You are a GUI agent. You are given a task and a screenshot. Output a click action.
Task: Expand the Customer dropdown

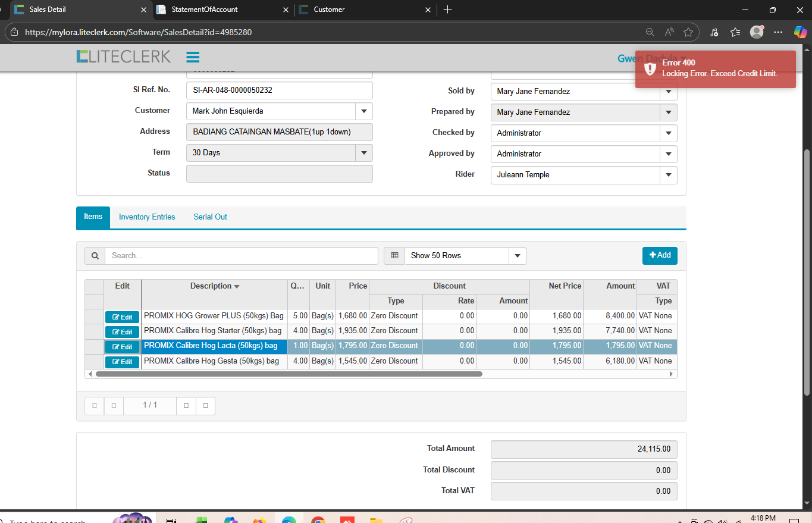pos(363,111)
